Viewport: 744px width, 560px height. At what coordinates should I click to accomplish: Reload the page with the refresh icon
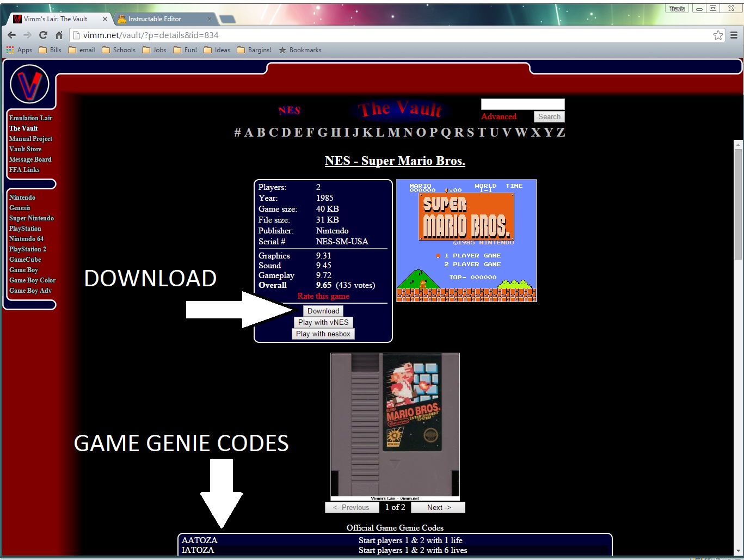43,35
